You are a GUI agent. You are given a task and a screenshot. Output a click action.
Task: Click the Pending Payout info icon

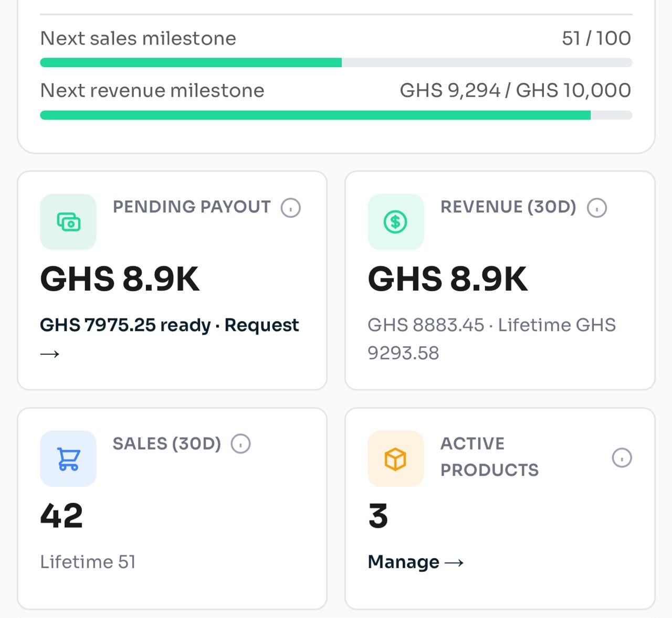291,208
